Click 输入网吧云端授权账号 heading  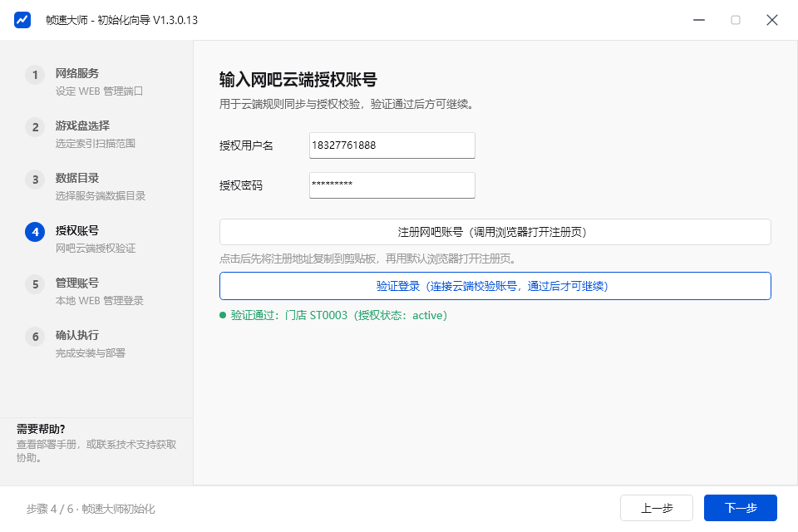(x=298, y=80)
